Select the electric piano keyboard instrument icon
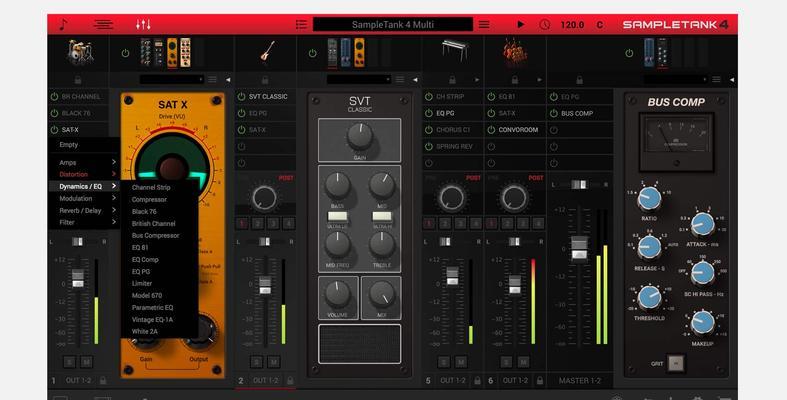Viewport: 787px width, 400px height. pos(454,51)
